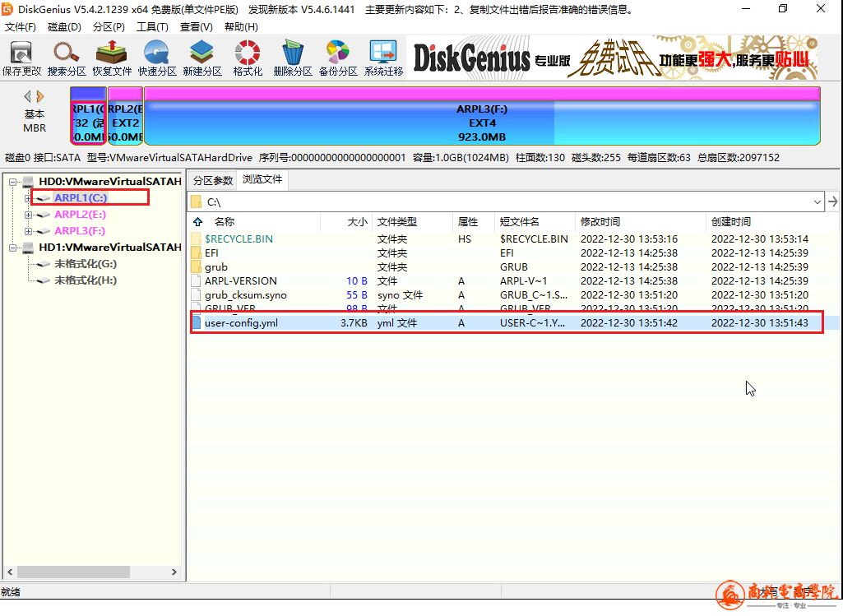Screen dimensions: 843x616
Task: Click the tree scrollbar left arrow
Action: click(x=10, y=572)
